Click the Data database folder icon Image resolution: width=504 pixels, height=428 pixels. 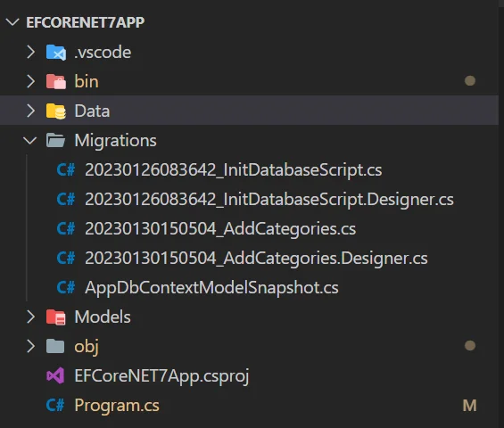pos(56,111)
